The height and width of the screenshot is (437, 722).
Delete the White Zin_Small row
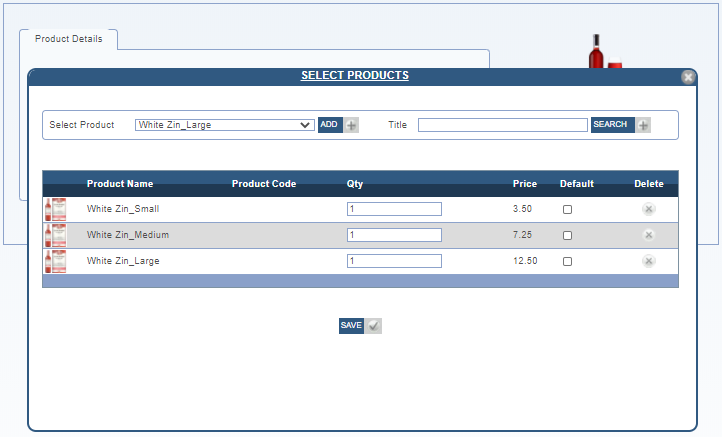tap(648, 209)
